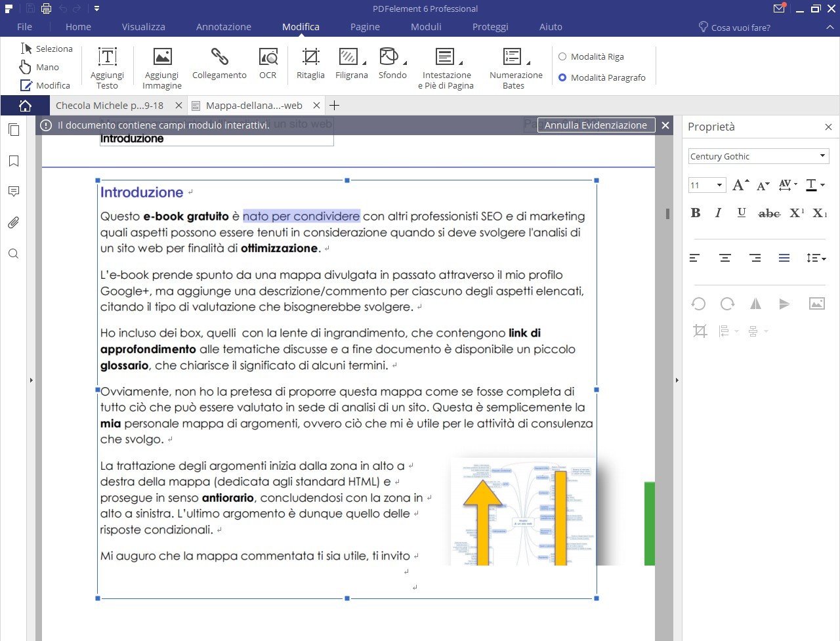This screenshot has width=840, height=641.
Task: Open the search magnifier in sidebar
Action: pos(13,255)
